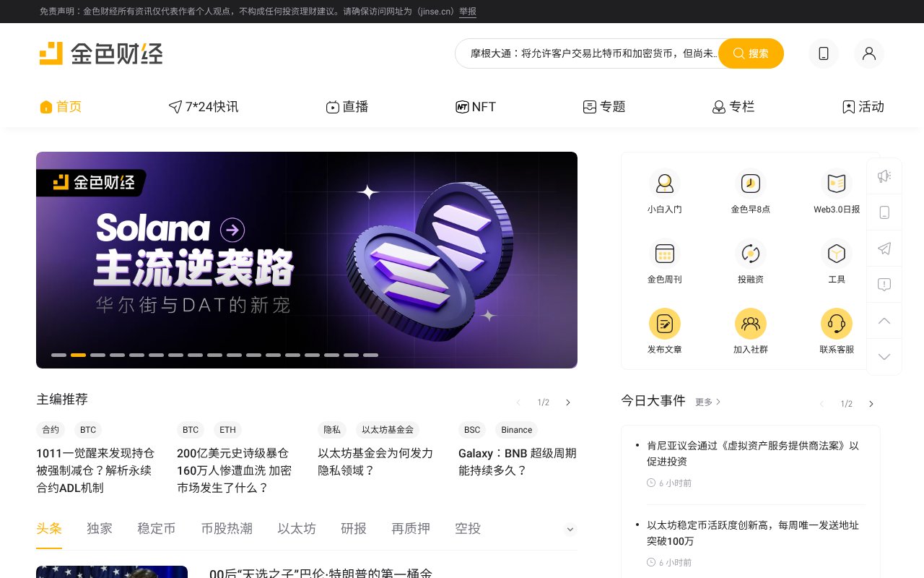Image resolution: width=924 pixels, height=578 pixels.
Task: Click the upward chevron in the side rail
Action: (884, 321)
